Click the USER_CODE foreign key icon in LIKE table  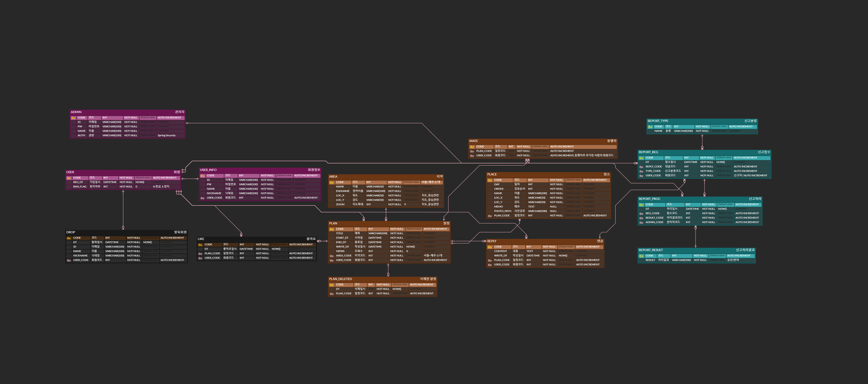click(200, 258)
